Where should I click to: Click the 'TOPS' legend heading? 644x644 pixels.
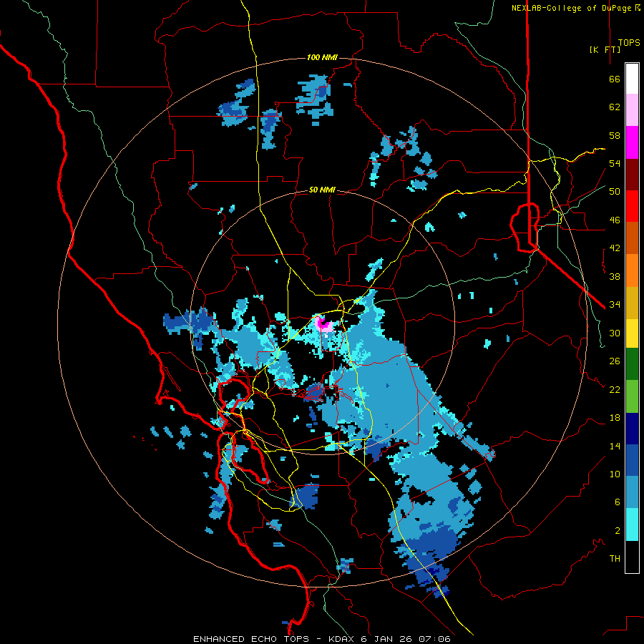(629, 43)
